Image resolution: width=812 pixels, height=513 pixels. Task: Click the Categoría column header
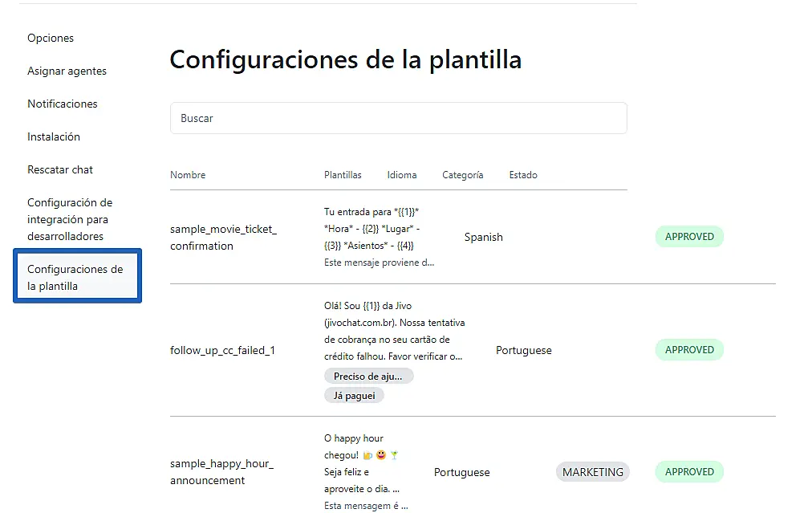click(x=462, y=175)
